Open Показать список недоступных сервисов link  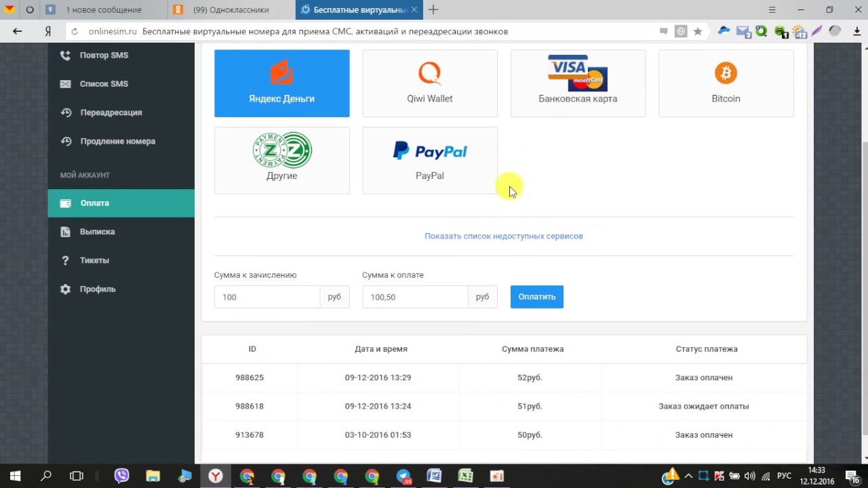(504, 236)
